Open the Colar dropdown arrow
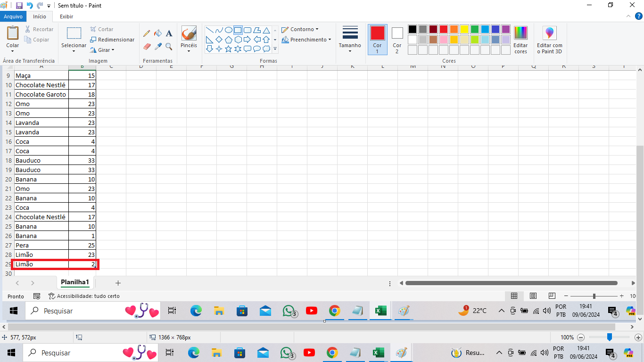This screenshot has width=644, height=362. (13, 51)
